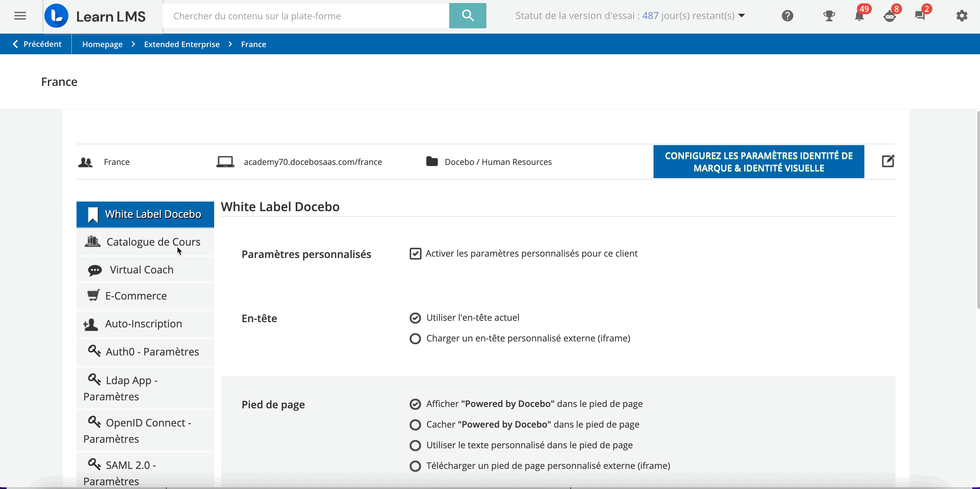The width and height of the screenshot is (980, 489).
Task: Click academy70.docebosaas.com/france URL text
Action: [313, 162]
